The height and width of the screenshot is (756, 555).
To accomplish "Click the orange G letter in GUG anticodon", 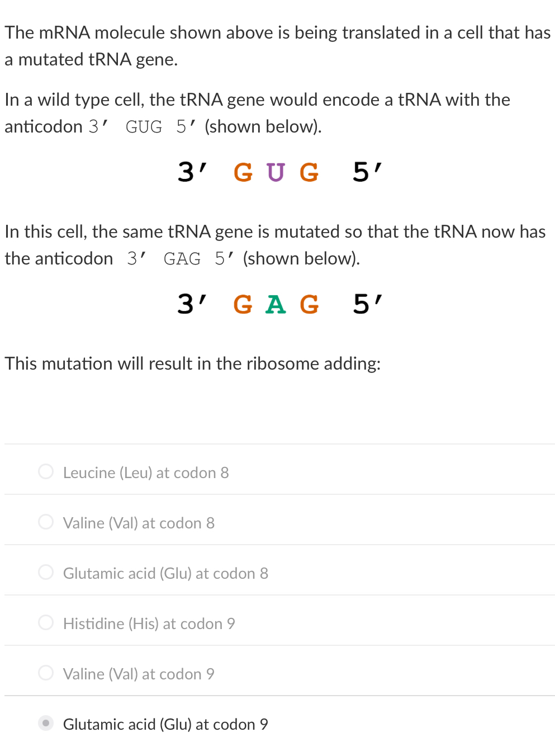I will pyautogui.click(x=243, y=172).
